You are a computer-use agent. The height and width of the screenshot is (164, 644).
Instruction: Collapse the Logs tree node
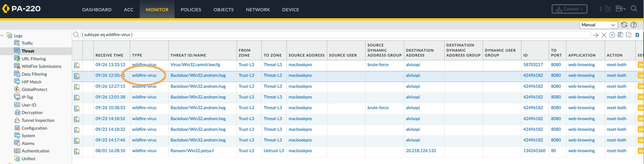pos(2,36)
